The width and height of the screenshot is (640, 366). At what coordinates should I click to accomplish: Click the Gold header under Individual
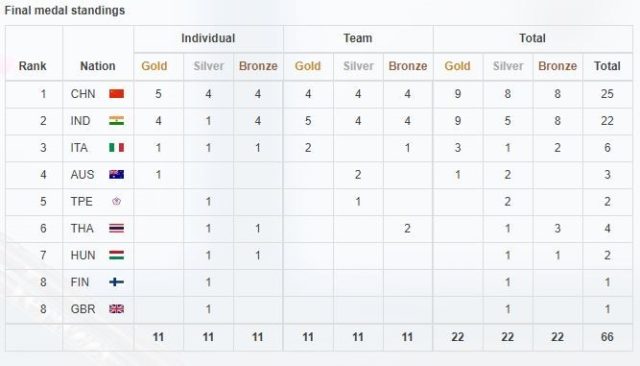tap(154, 66)
